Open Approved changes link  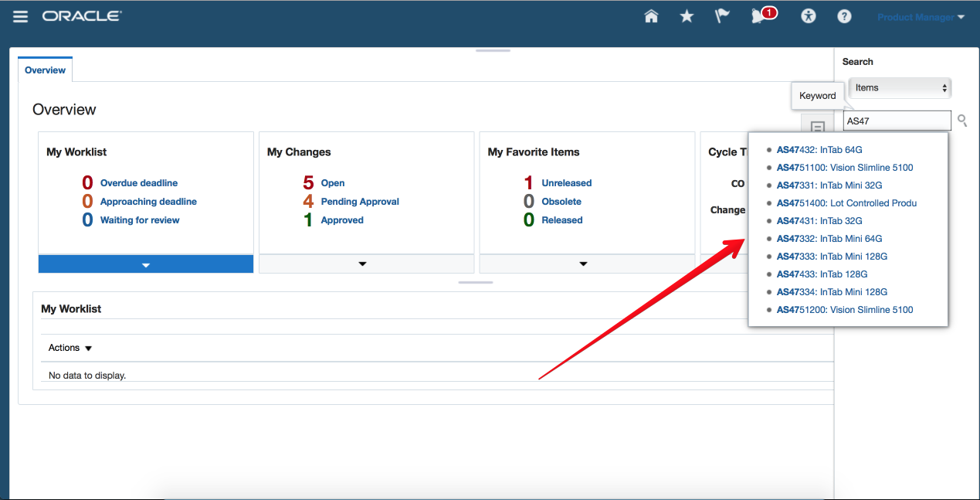point(342,220)
